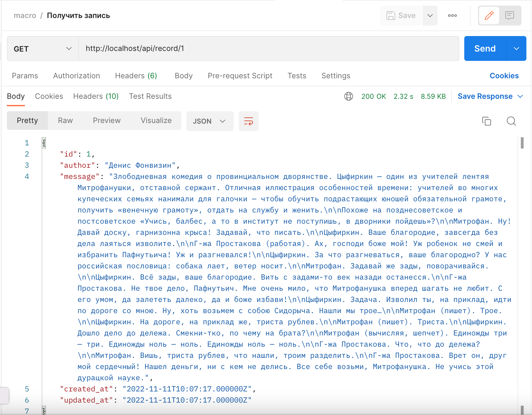The image size is (532, 415).
Task: Open the GET method dropdown
Action: (x=43, y=48)
